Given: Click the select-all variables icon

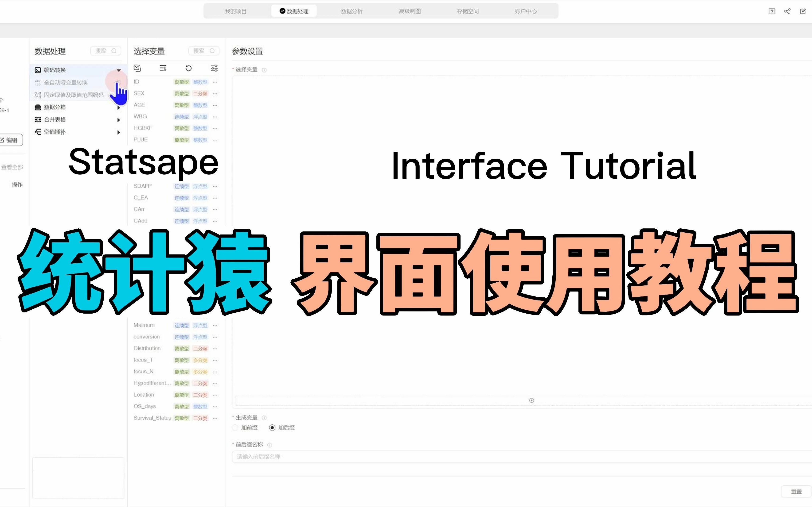Looking at the screenshot, I should (137, 68).
